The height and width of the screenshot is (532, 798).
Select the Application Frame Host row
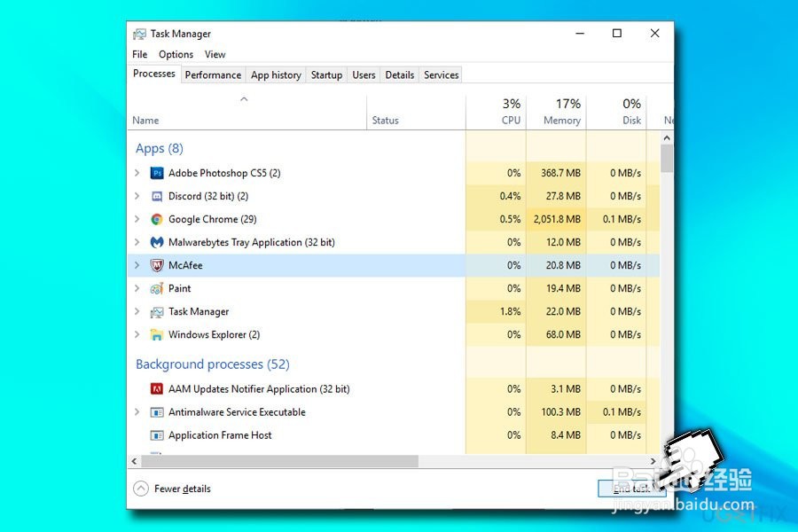pyautogui.click(x=394, y=435)
